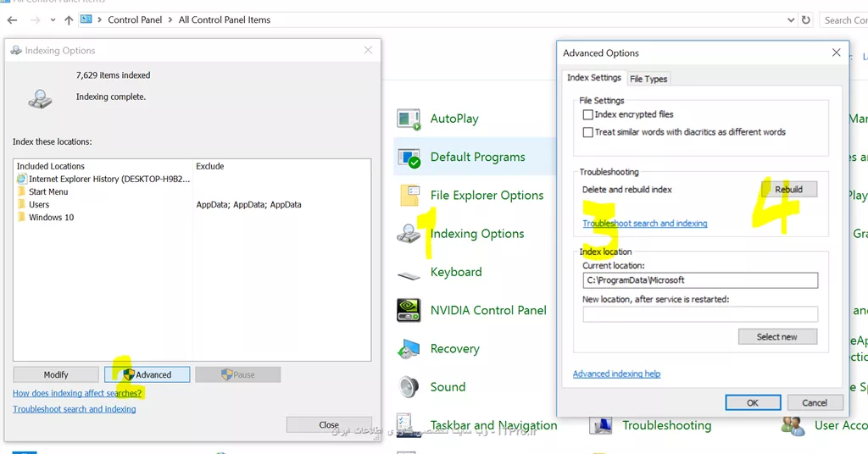Open Taskbar and Navigation icon

point(409,425)
